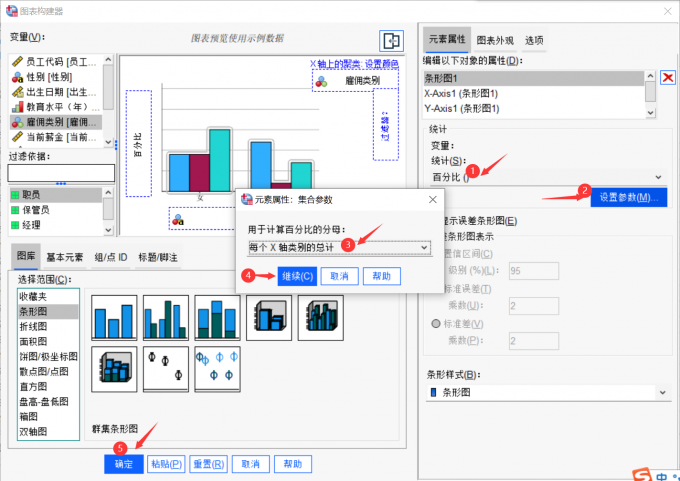Click the Sogou input method tray icon
The height and width of the screenshot is (481, 680).
click(642, 475)
